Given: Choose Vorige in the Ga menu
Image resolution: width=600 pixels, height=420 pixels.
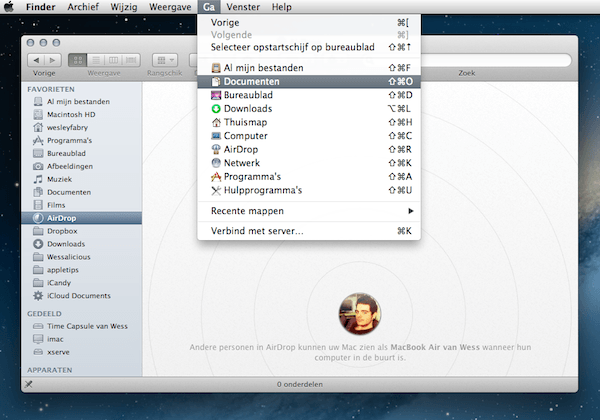Looking at the screenshot, I should coord(309,23).
